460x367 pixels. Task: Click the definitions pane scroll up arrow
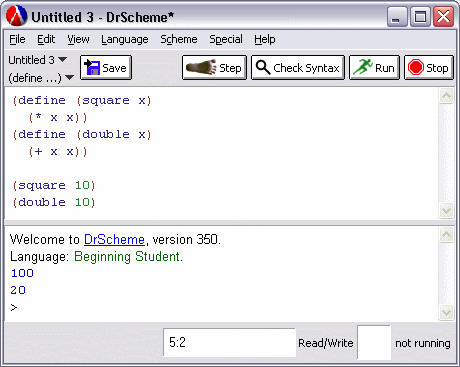tap(446, 96)
